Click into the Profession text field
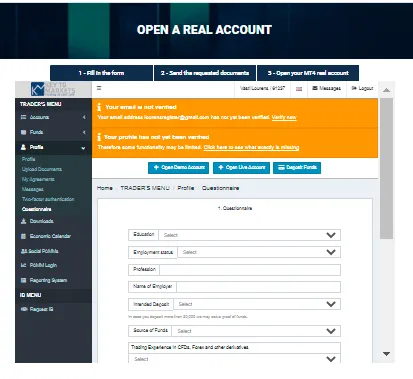 pos(250,270)
